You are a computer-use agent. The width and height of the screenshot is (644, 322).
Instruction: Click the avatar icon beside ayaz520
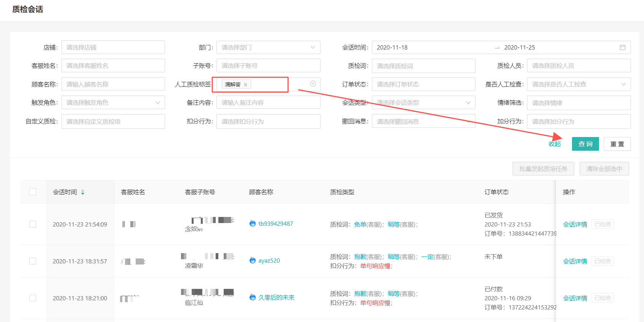point(253,260)
